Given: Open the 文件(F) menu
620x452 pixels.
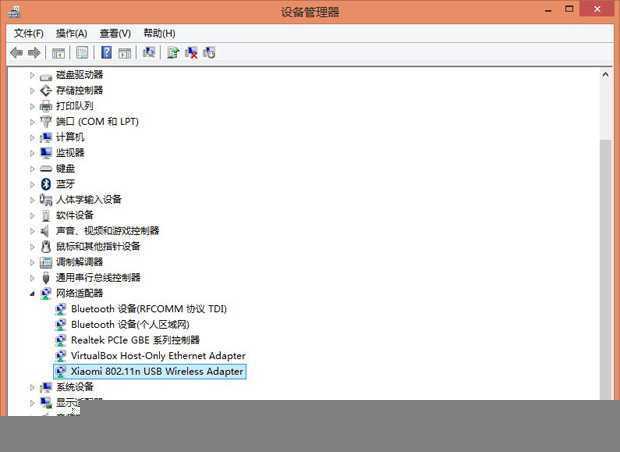Looking at the screenshot, I should (x=29, y=33).
